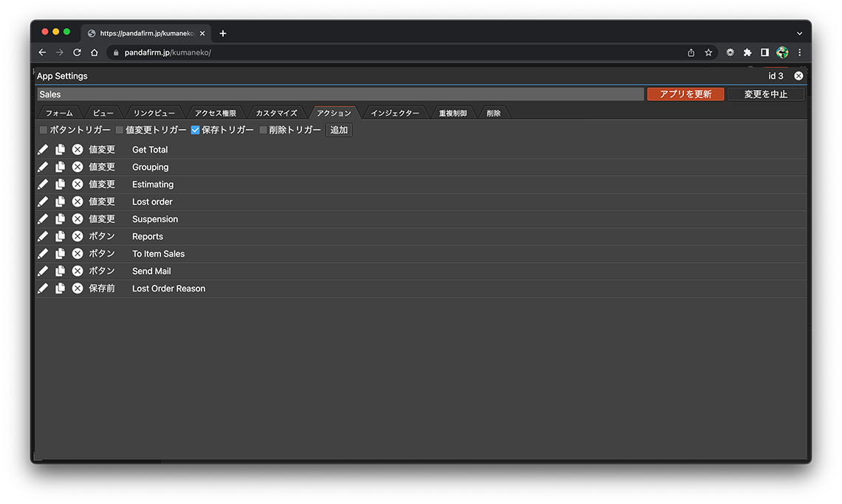Viewport: 842px width, 504px height.
Task: Remove the Send Mail action
Action: tap(78, 271)
